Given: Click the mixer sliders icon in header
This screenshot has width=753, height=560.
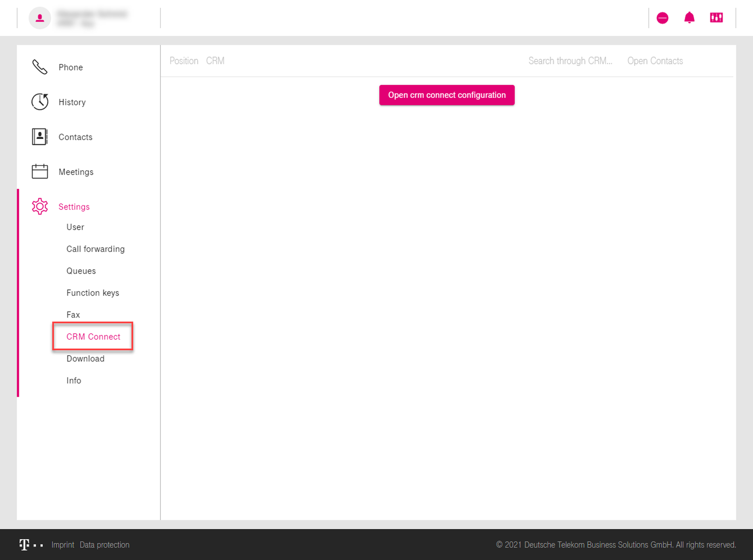Looking at the screenshot, I should [716, 18].
